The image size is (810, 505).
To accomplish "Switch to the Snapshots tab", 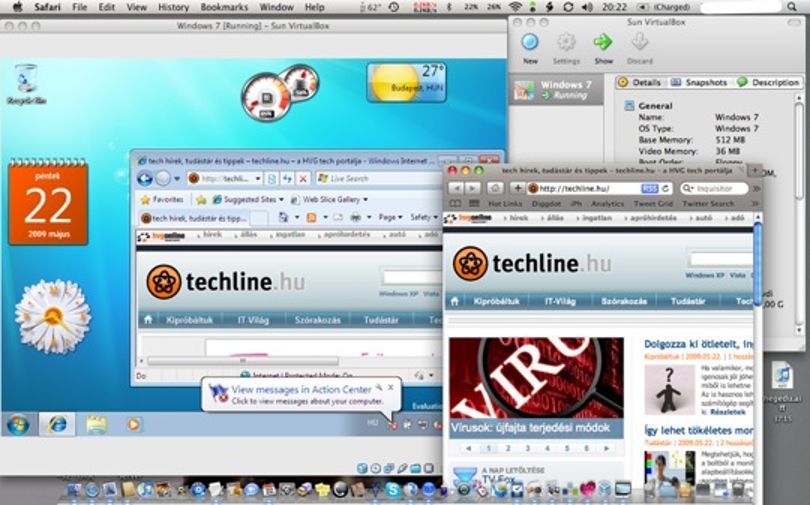I will [699, 83].
